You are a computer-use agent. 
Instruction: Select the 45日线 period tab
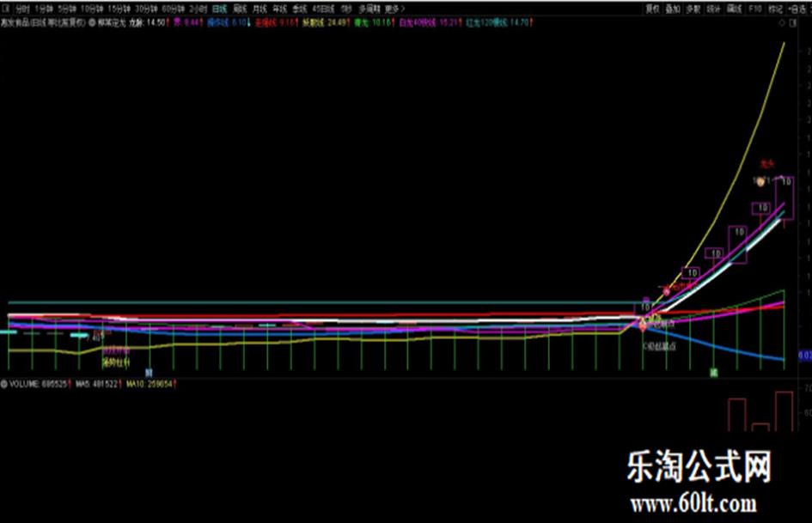tap(323, 9)
